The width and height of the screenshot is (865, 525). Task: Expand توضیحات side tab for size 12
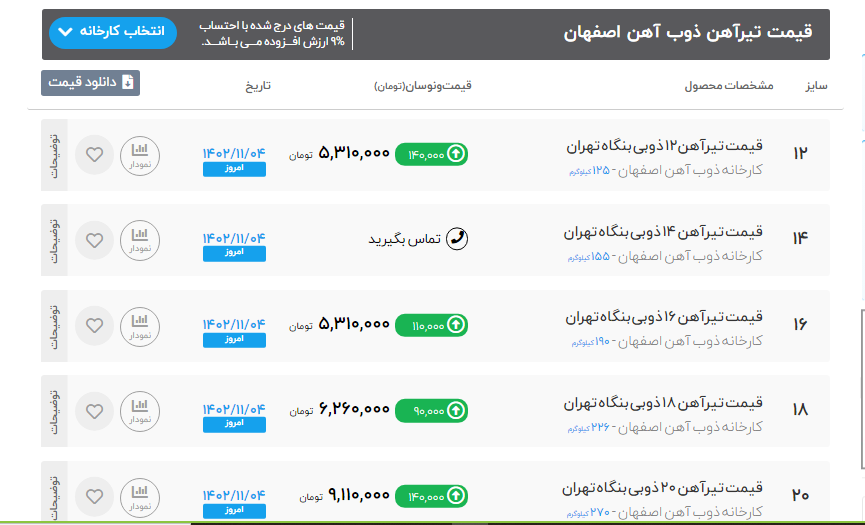pyautogui.click(x=54, y=154)
